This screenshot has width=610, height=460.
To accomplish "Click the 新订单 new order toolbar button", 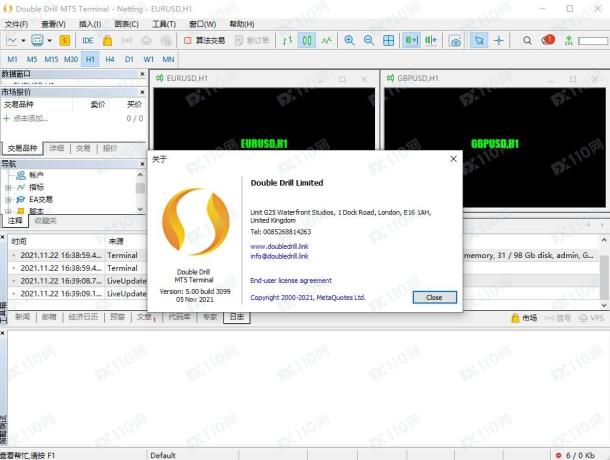I will pos(252,40).
